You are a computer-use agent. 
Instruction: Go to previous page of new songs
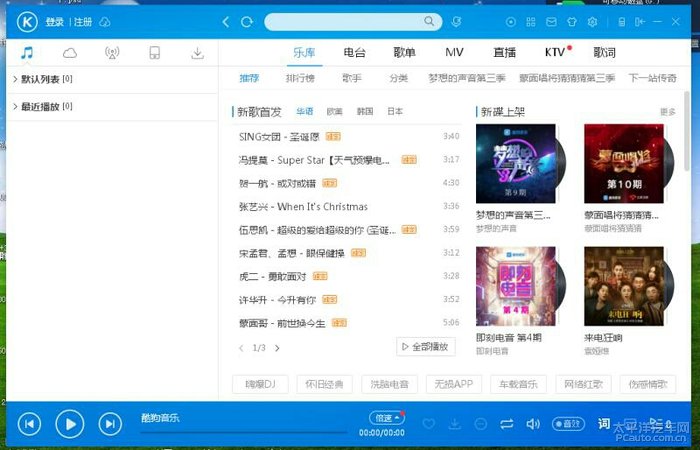tap(242, 348)
